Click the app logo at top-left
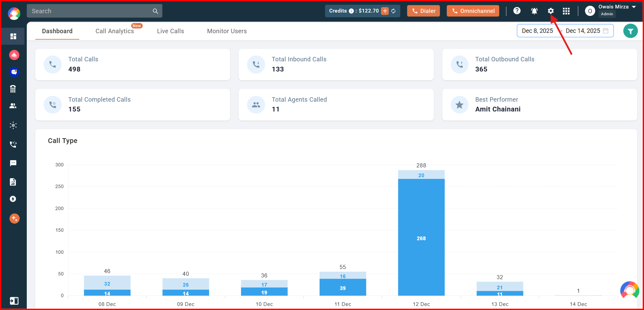This screenshot has height=310, width=644. coord(14,14)
